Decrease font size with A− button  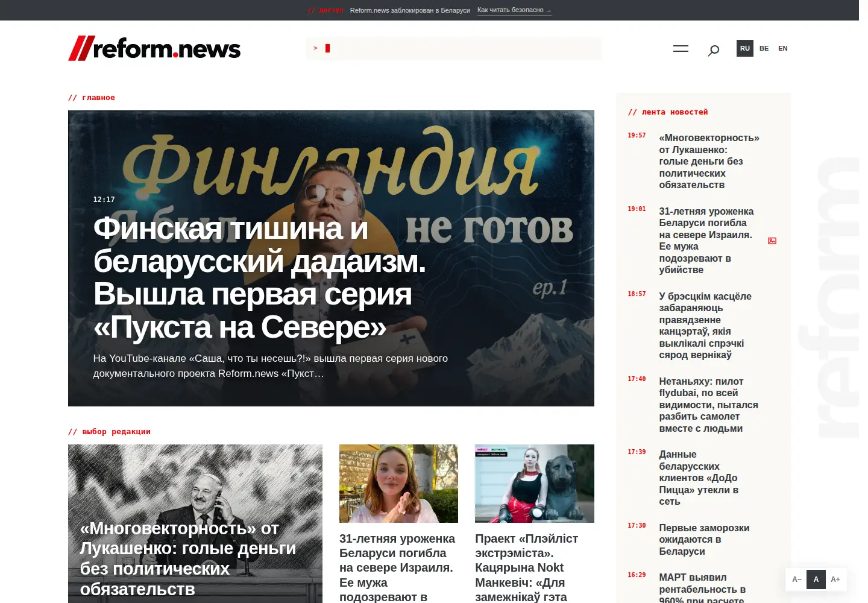(796, 579)
